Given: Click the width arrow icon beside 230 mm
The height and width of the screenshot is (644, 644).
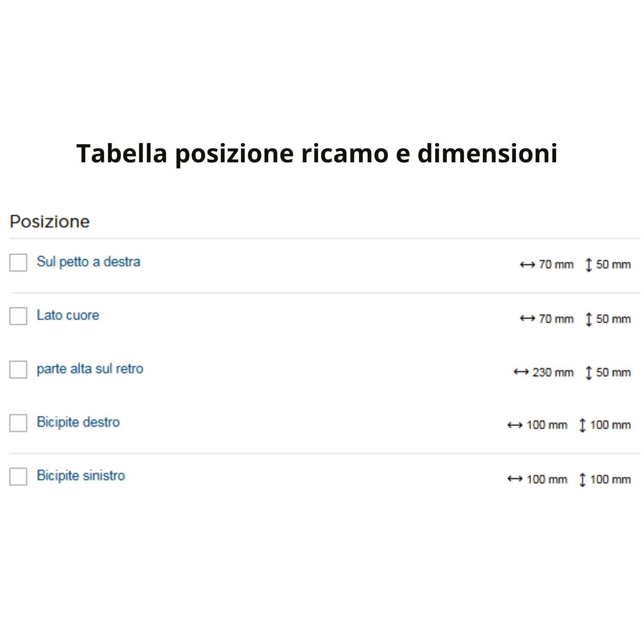Looking at the screenshot, I should tap(521, 372).
